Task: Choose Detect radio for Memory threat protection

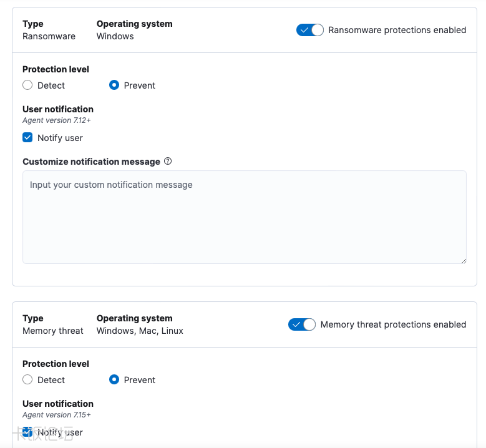Action: tap(27, 380)
